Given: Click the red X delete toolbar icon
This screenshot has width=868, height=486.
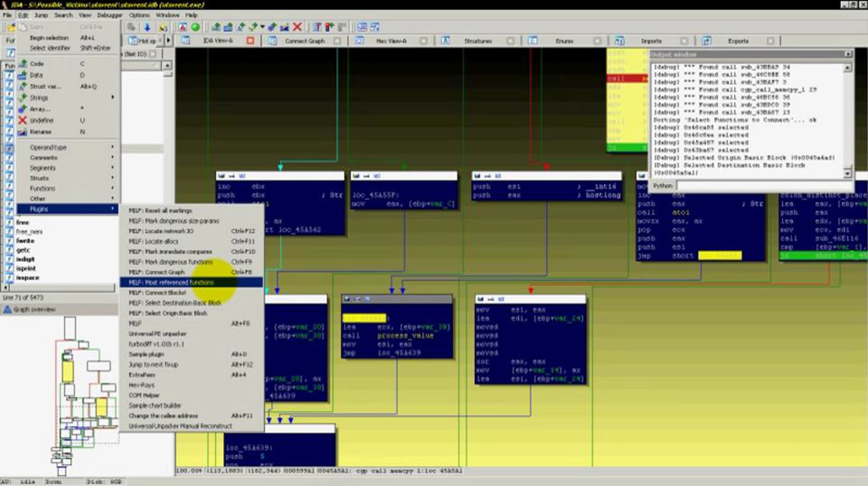Looking at the screenshot, I should pyautogui.click(x=297, y=27).
